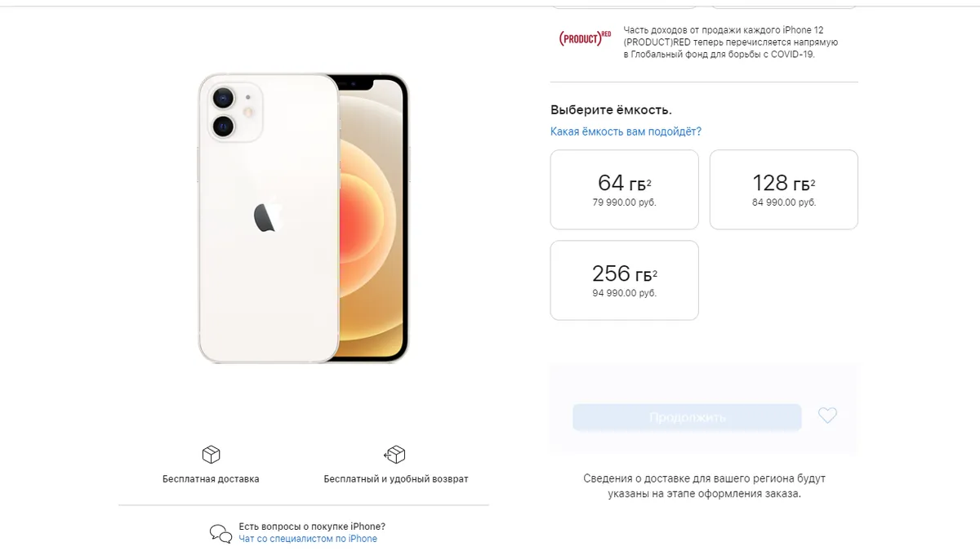Select the 128 ГБ capacity option
The height and width of the screenshot is (560, 980).
[x=784, y=189]
